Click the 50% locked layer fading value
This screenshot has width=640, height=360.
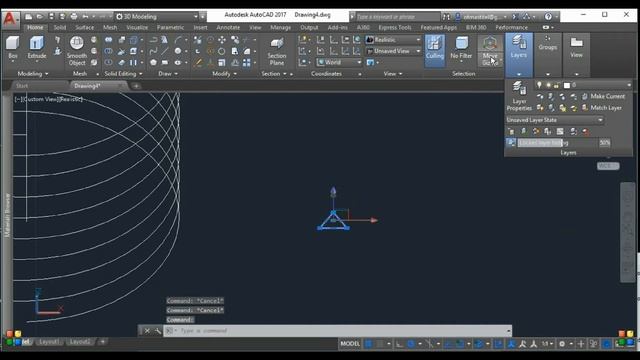point(604,142)
